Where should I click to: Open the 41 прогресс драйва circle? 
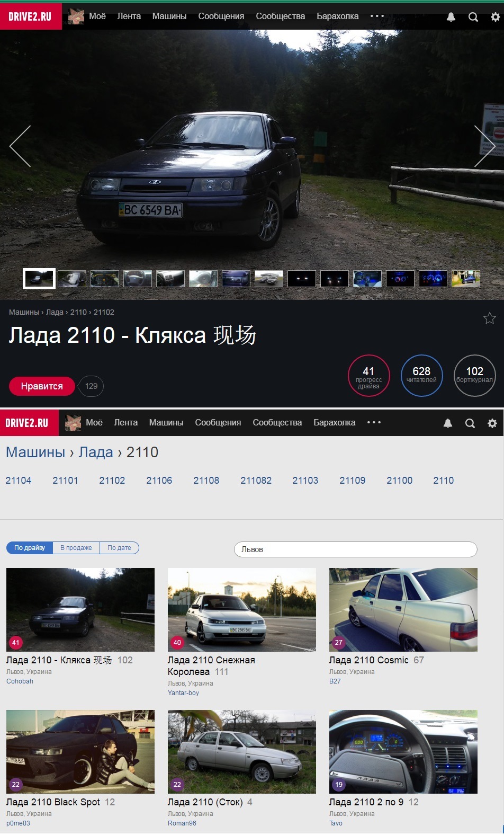(x=368, y=376)
